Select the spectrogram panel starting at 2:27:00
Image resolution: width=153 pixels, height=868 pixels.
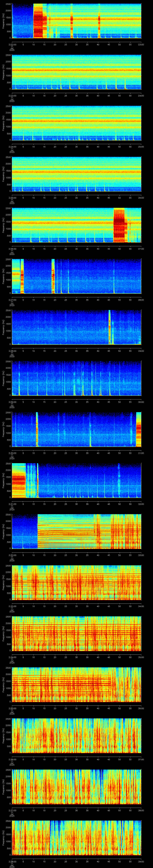coord(77,276)
